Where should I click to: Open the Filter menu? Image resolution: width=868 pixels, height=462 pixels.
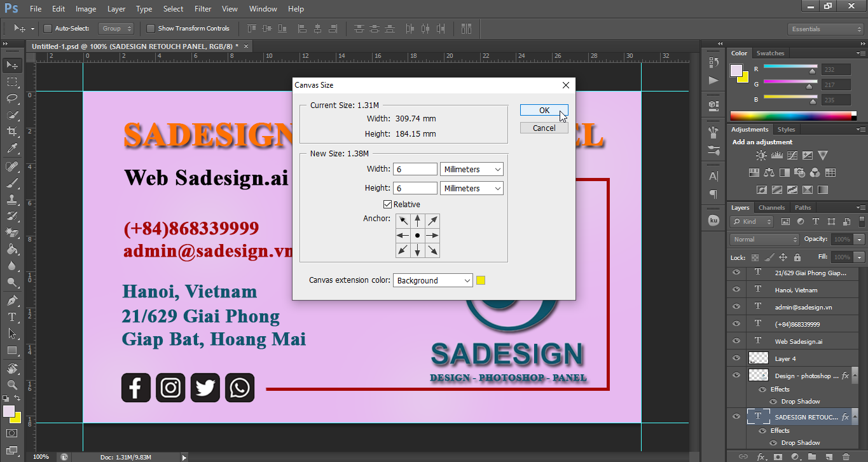point(203,9)
